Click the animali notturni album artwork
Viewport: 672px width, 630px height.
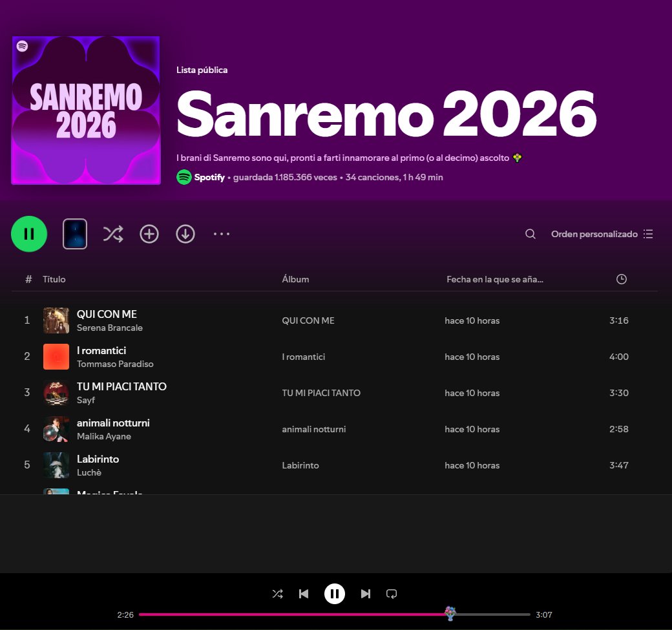(x=56, y=429)
